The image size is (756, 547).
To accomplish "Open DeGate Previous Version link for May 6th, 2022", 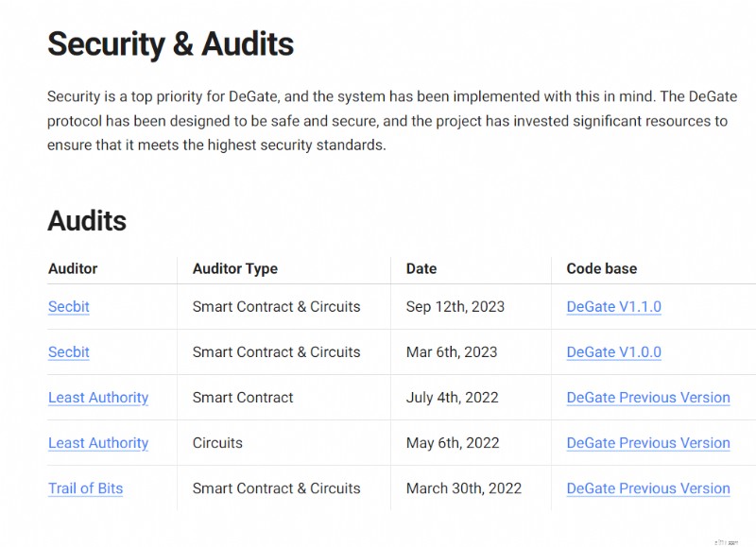I will [x=648, y=443].
